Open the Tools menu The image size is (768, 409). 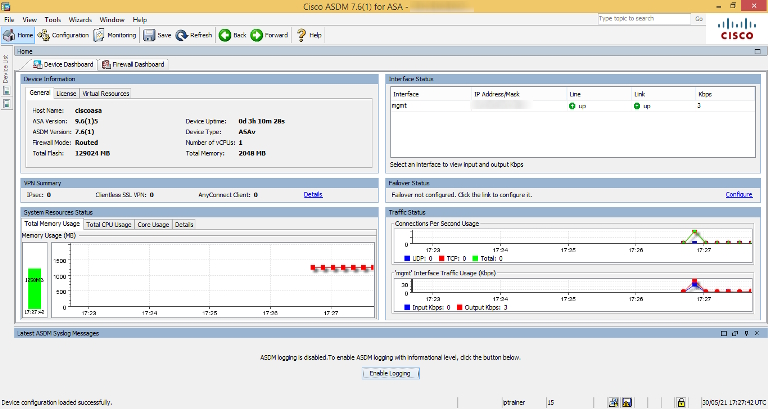[x=52, y=19]
